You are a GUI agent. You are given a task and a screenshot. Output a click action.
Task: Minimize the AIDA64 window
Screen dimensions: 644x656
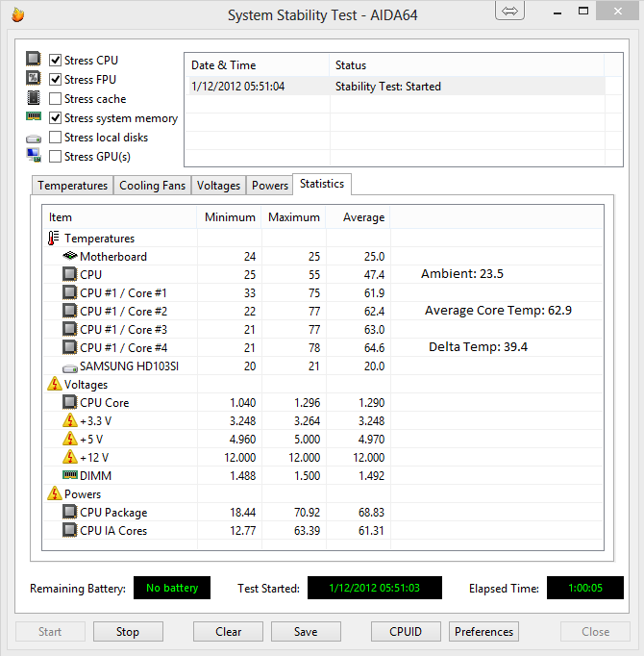click(557, 13)
